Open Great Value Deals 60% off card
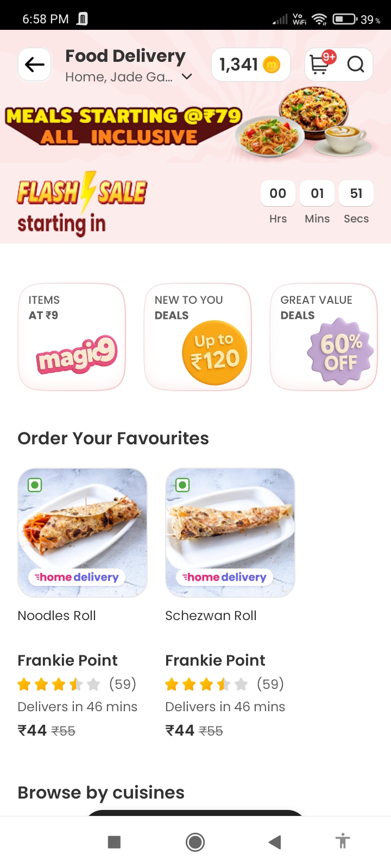 click(324, 337)
